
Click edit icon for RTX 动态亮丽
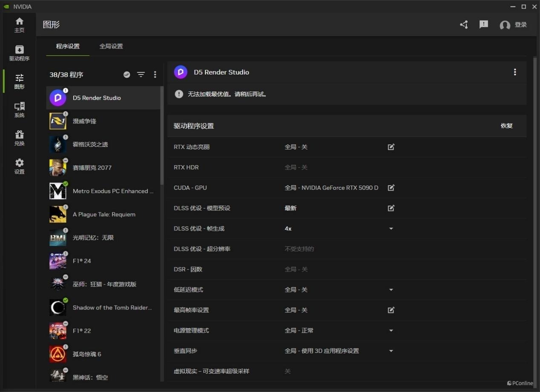pyautogui.click(x=391, y=147)
